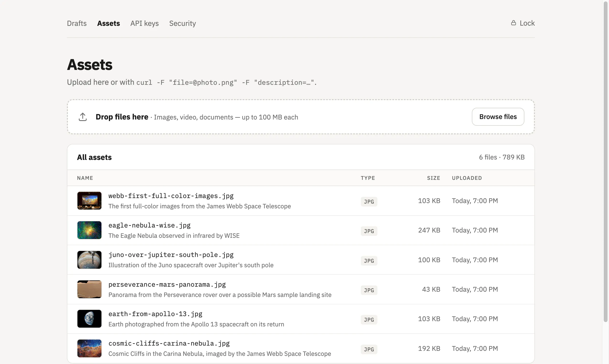
Task: Click the 192 KB size value
Action: [x=429, y=348]
